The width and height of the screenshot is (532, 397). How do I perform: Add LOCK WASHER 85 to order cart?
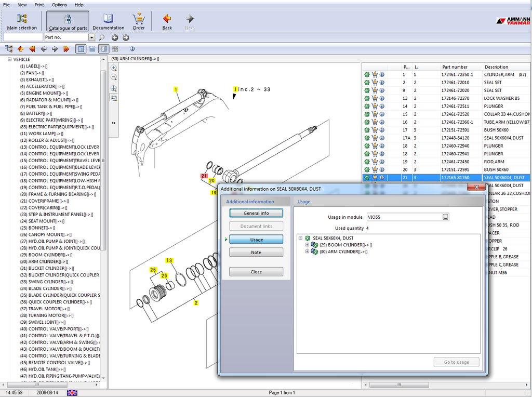coord(374,98)
